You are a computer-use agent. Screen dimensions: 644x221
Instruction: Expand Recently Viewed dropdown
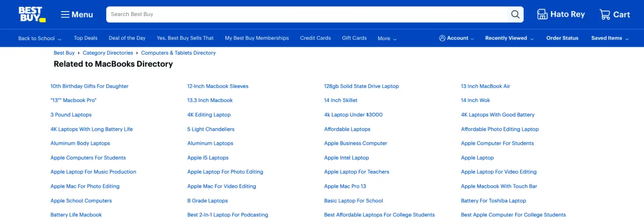(509, 38)
